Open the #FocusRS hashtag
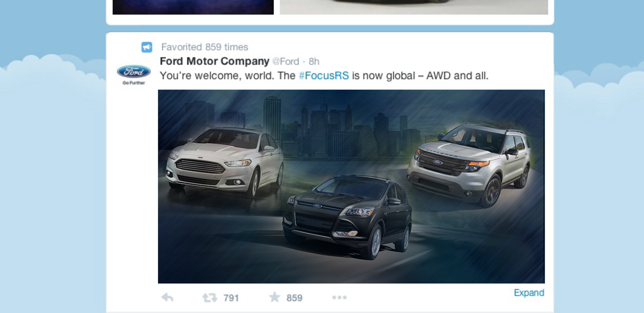 tap(324, 76)
